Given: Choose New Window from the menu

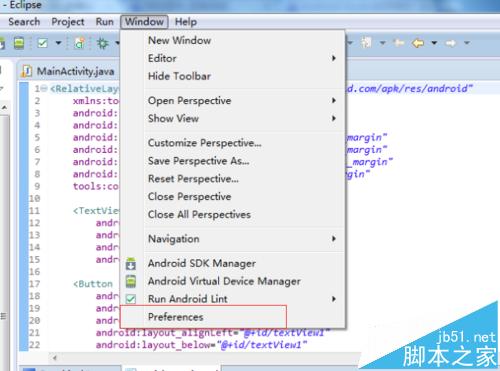Looking at the screenshot, I should tap(233, 40).
